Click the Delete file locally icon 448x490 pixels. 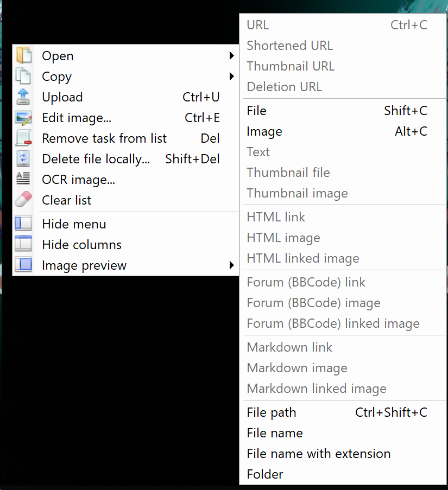pyautogui.click(x=23, y=159)
